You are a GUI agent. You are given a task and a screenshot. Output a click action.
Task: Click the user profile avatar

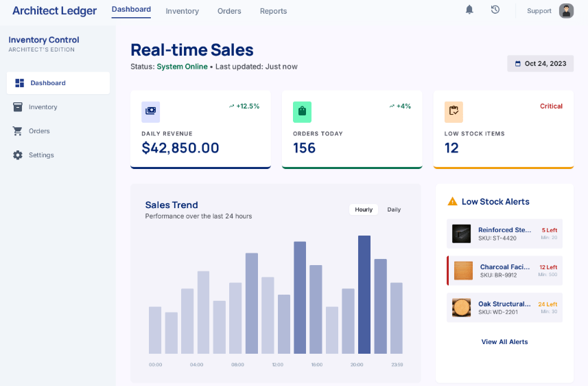click(566, 11)
